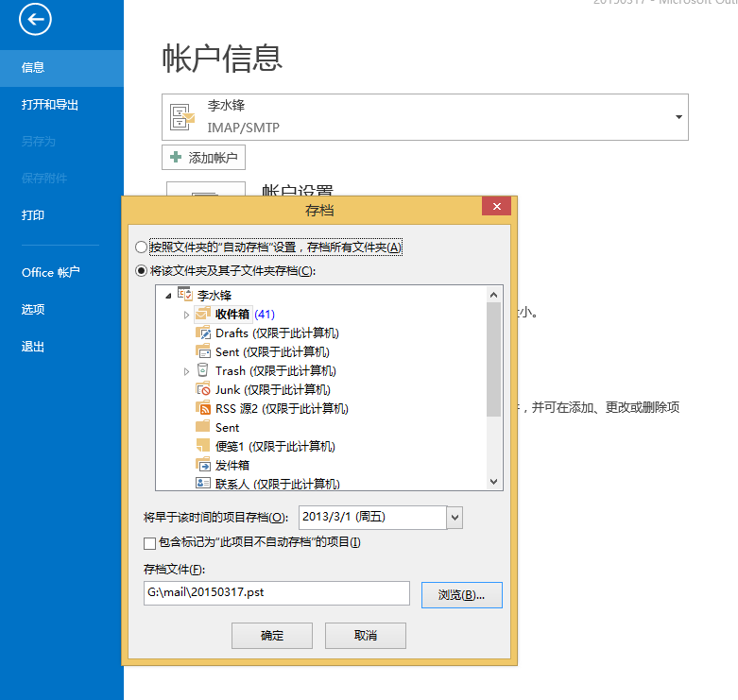Screen dimensions: 738x700
Task: Click the Inbox folder icon in tree
Action: point(203,314)
